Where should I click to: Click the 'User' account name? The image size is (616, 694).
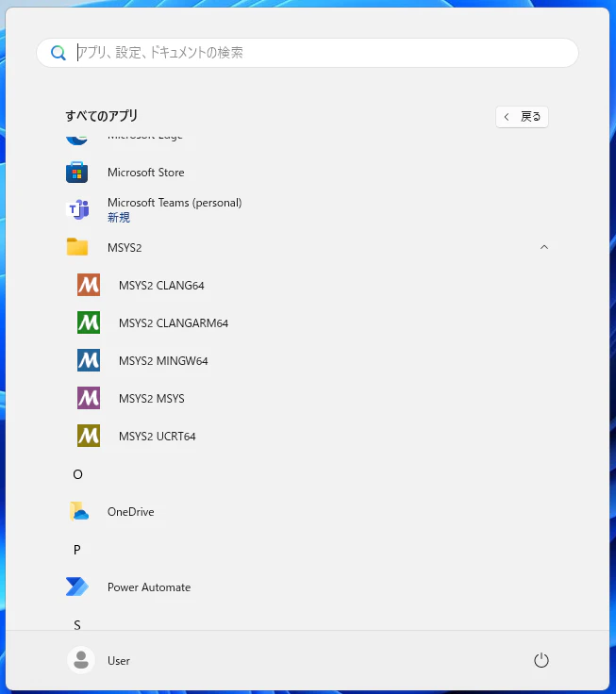coord(119,661)
